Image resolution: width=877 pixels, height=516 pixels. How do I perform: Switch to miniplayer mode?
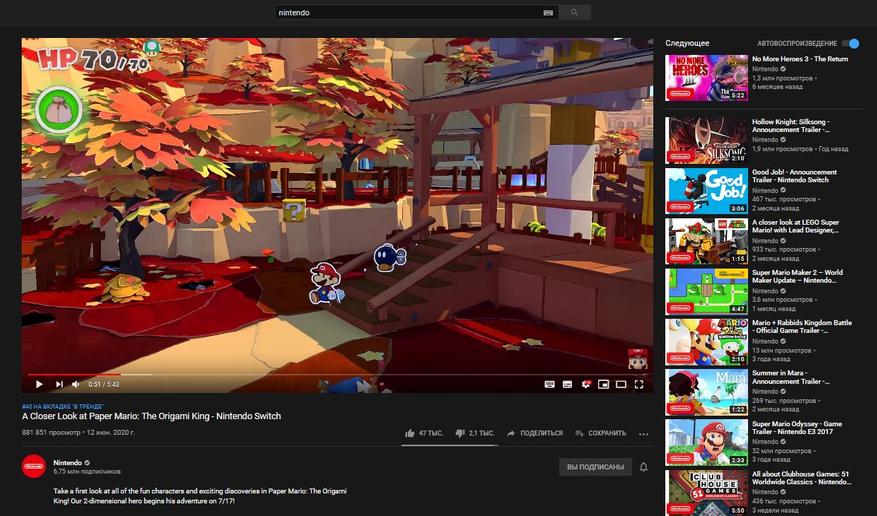pos(603,384)
